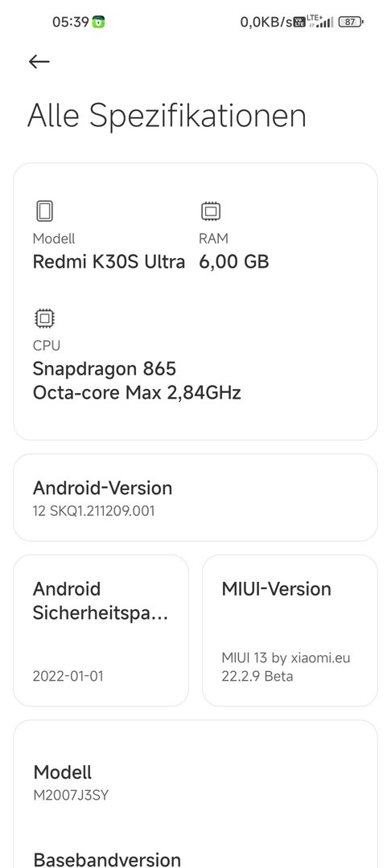Tap the Alle Spezifikationen heading
Image resolution: width=391 pixels, height=868 pixels.
pyautogui.click(x=167, y=116)
